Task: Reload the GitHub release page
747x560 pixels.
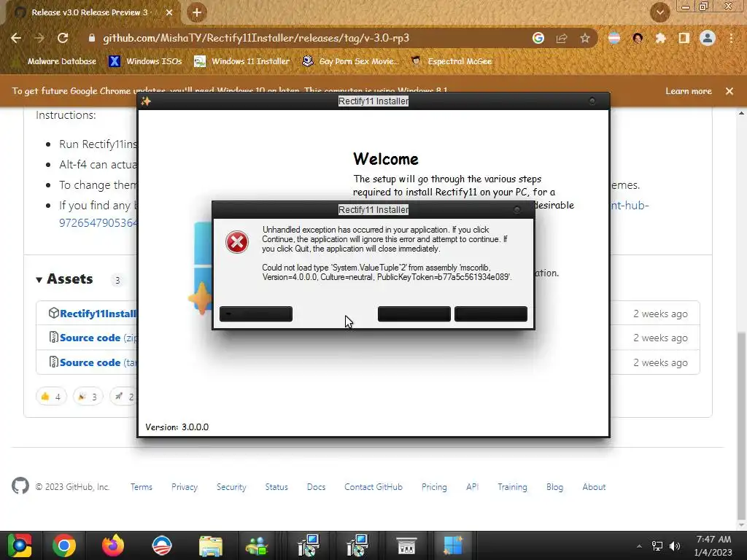Action: point(63,38)
